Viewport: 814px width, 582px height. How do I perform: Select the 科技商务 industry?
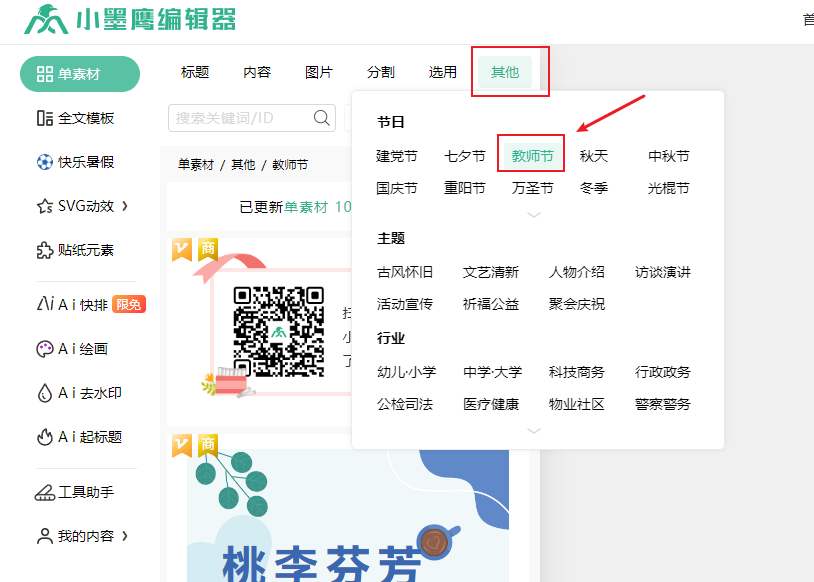[x=577, y=372]
